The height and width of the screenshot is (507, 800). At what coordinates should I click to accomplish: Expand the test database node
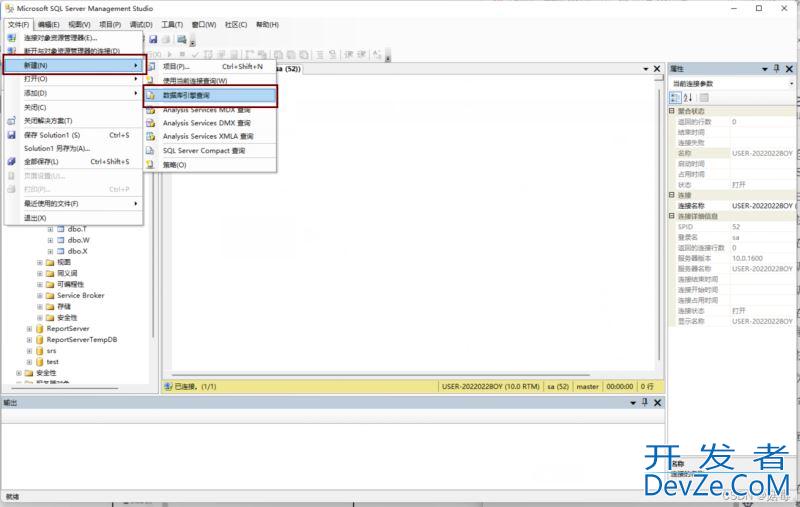29,362
